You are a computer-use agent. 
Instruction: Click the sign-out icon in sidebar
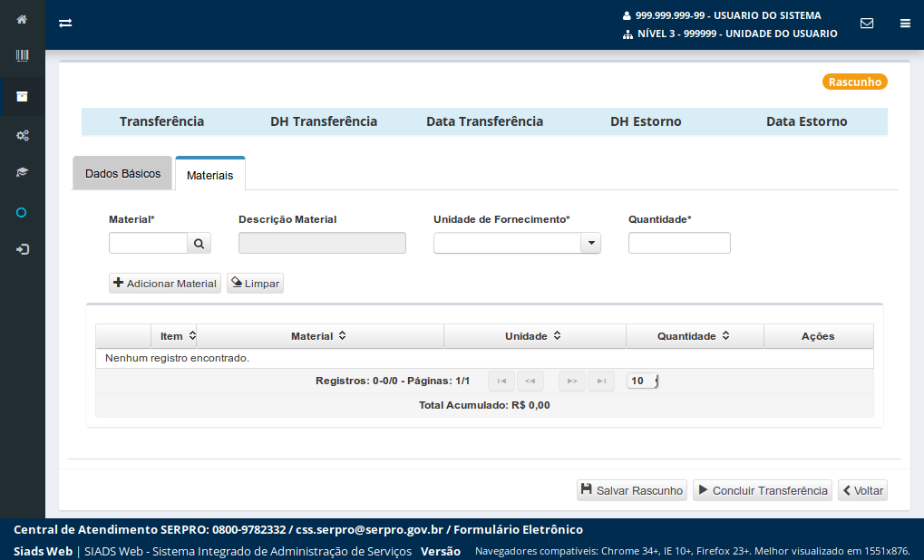(23, 250)
